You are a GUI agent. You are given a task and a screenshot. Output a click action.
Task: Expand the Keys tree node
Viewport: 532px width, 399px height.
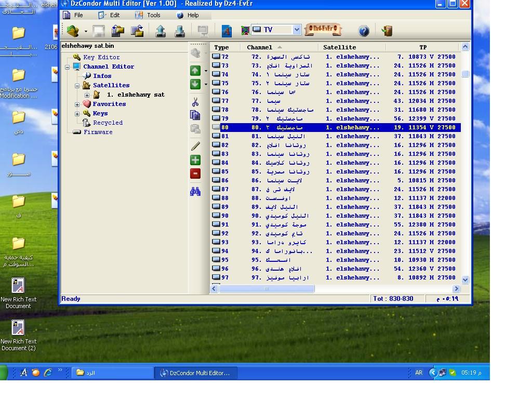click(x=77, y=114)
